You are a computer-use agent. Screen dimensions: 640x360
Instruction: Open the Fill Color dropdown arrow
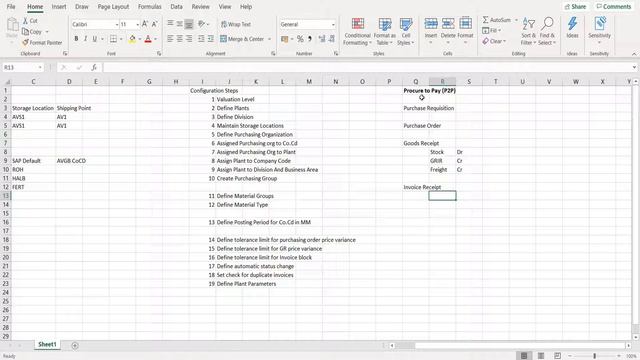[140, 39]
